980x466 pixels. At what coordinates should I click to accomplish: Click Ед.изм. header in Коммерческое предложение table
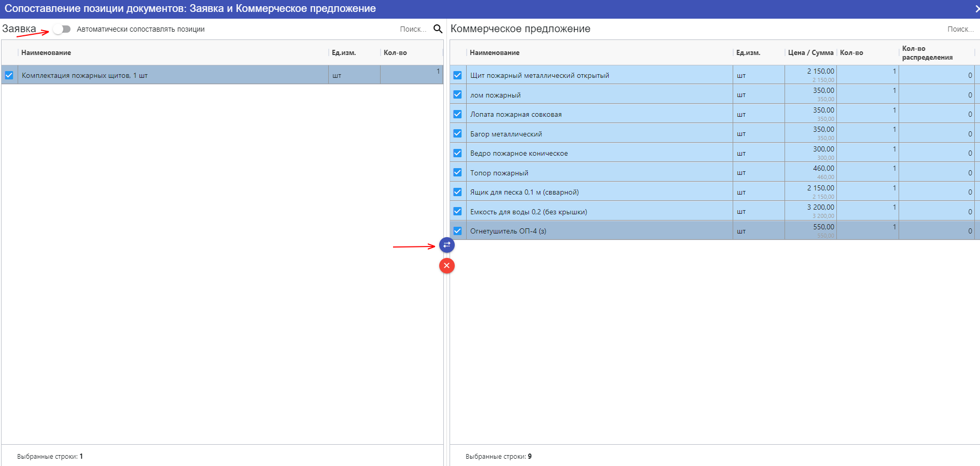click(748, 52)
